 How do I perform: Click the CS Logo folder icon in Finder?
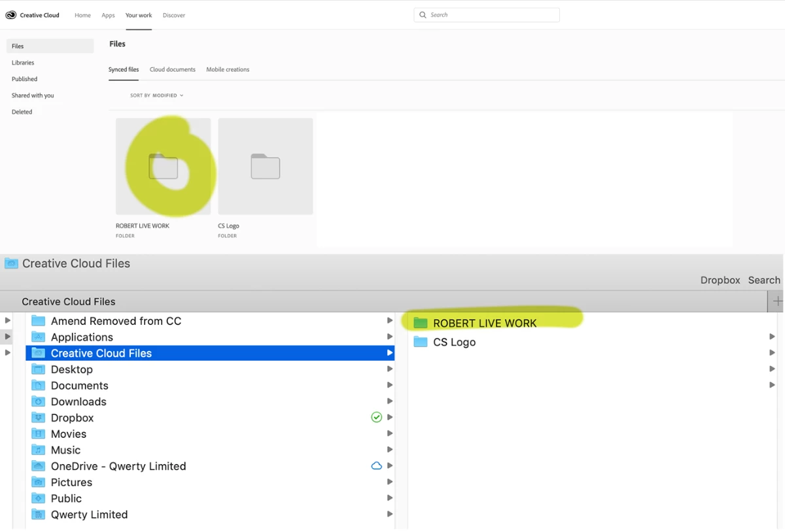point(421,342)
